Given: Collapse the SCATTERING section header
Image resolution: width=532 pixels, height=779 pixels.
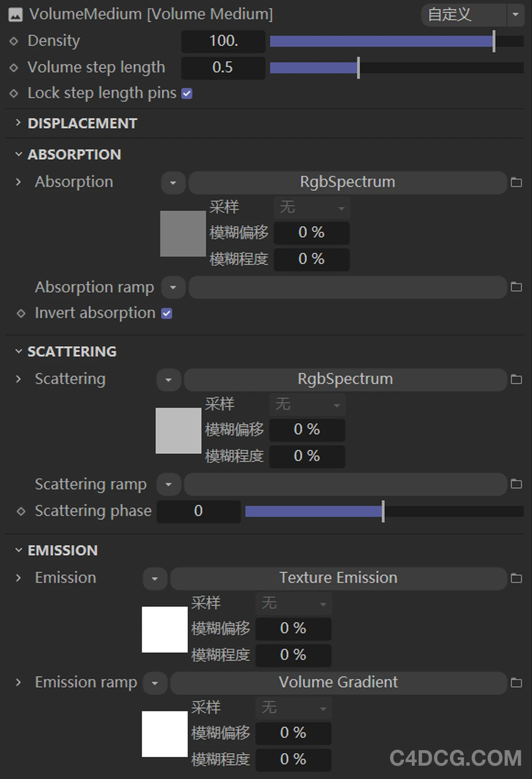Looking at the screenshot, I should coord(18,351).
